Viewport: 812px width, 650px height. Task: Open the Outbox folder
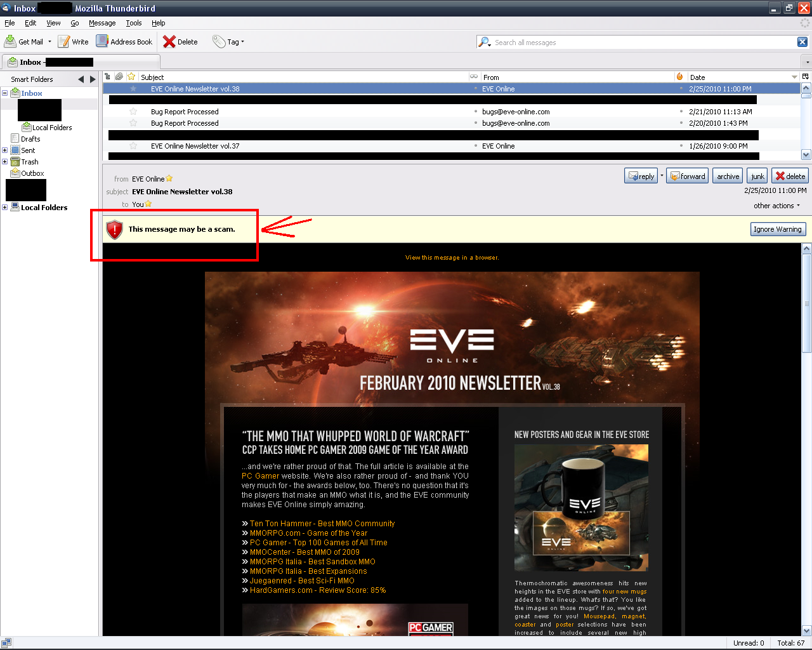(x=32, y=173)
